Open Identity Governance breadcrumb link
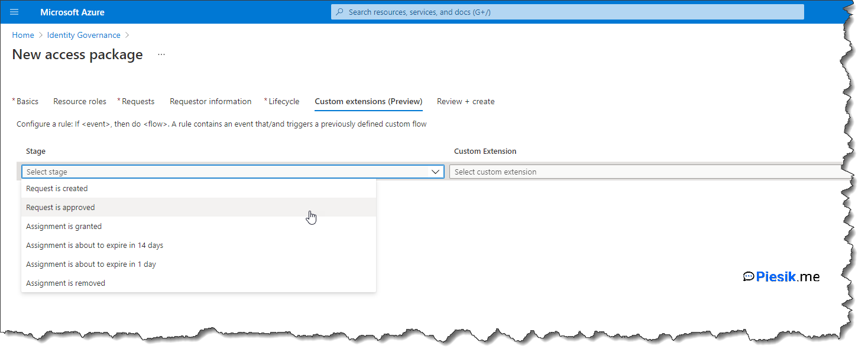The height and width of the screenshot is (355, 868). [x=83, y=35]
